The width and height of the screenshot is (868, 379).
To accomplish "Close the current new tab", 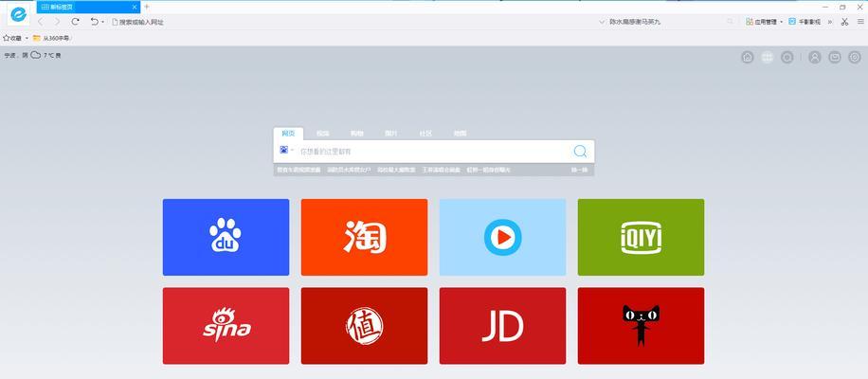I will click(x=135, y=8).
